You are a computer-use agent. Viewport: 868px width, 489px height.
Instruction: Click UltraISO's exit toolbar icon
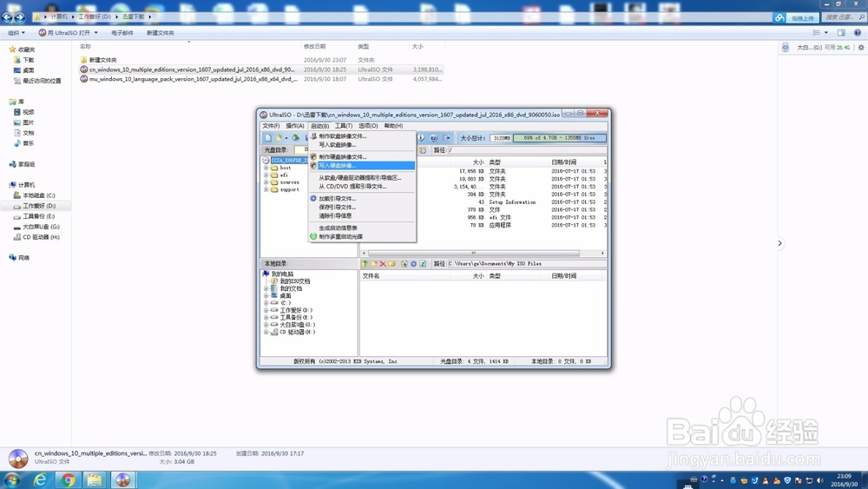(447, 138)
